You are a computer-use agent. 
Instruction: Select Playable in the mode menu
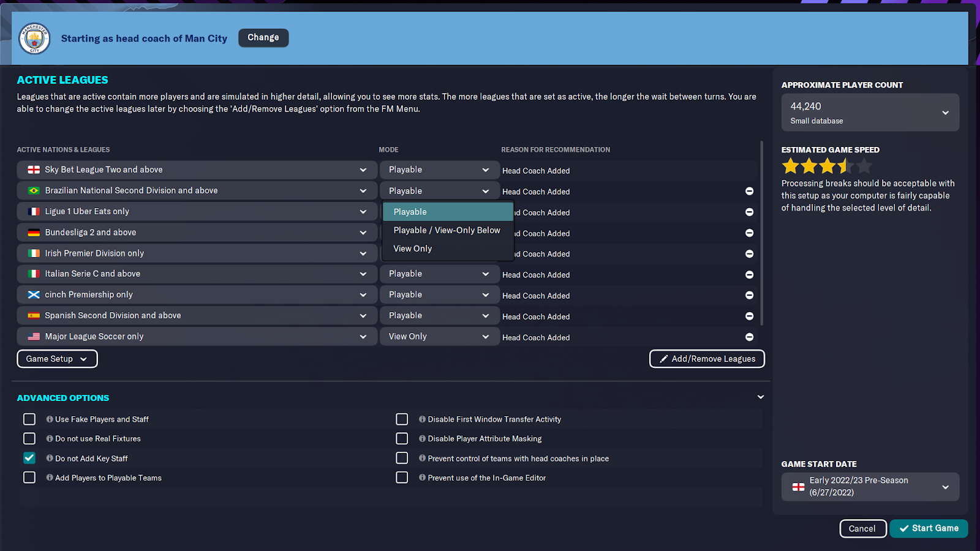tap(448, 212)
